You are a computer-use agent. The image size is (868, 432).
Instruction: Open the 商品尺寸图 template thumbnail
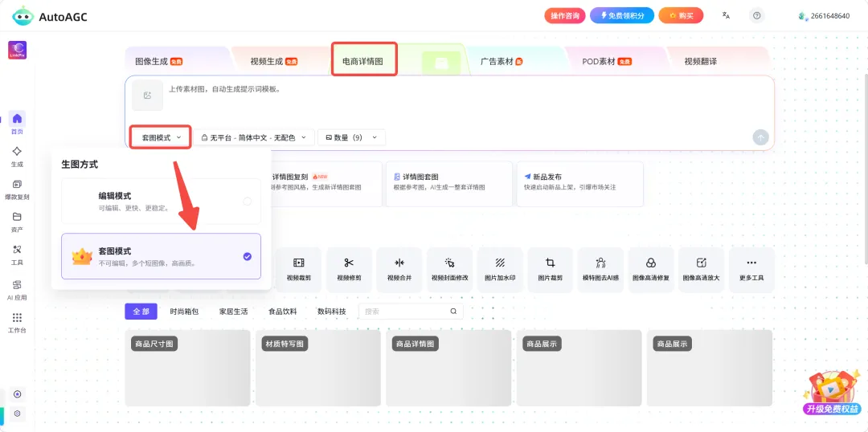[x=187, y=369]
